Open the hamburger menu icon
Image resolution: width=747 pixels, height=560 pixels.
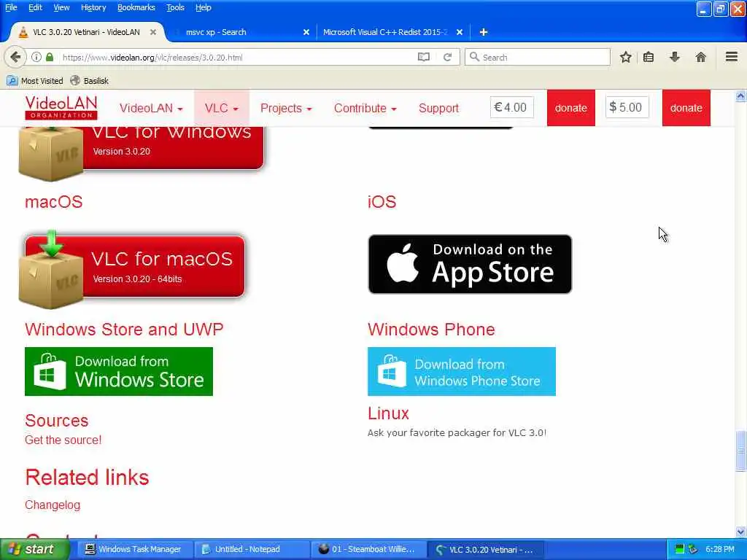tap(732, 57)
